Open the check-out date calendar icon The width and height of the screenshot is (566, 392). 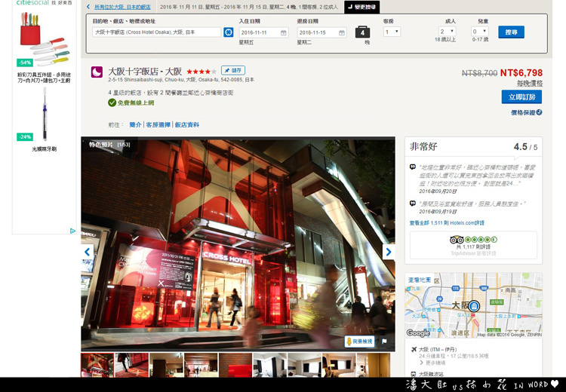point(341,33)
